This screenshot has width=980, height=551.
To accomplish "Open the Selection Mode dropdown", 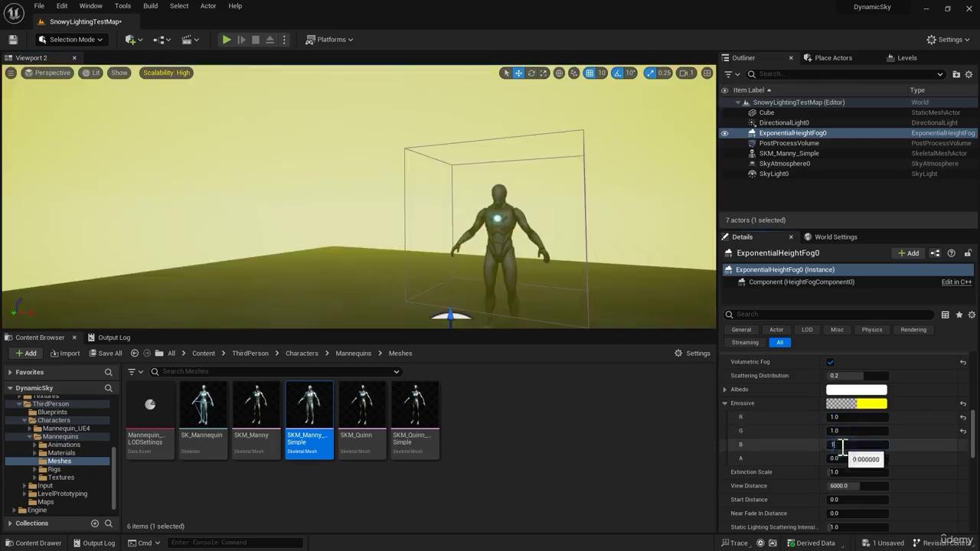I will [x=70, y=40].
